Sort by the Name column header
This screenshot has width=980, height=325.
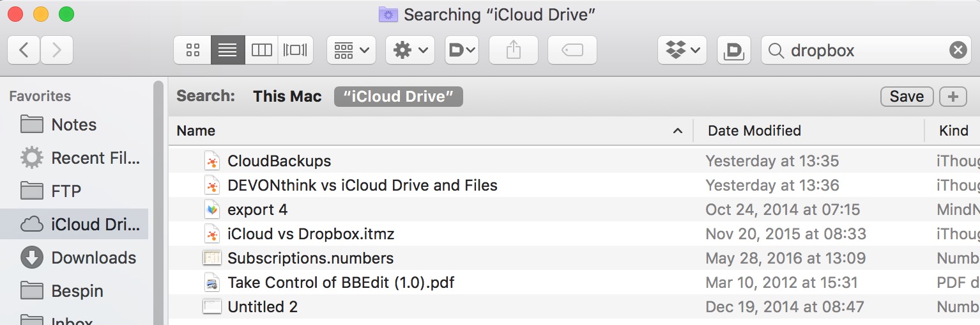click(x=431, y=131)
